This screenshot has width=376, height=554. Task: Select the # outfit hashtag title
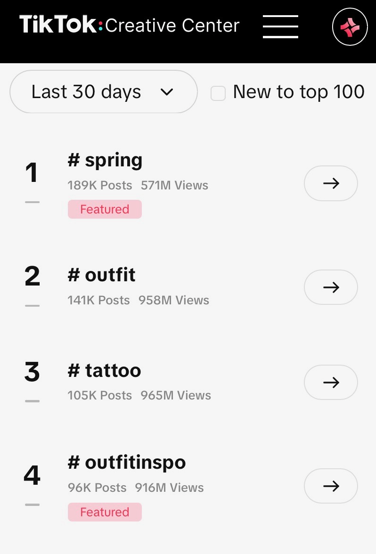(101, 275)
